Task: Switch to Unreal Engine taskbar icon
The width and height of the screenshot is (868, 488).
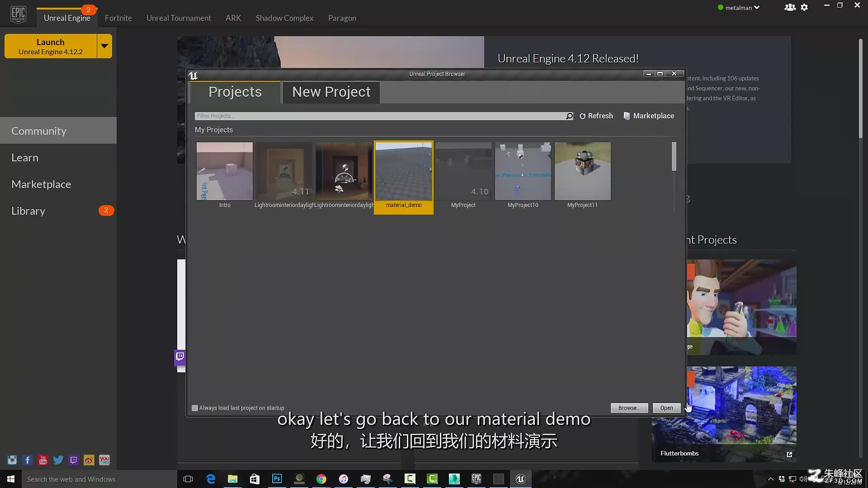Action: coord(521,479)
